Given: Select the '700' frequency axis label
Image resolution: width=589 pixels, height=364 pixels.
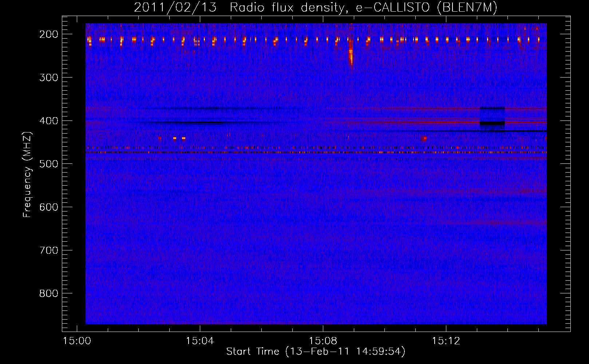Looking at the screenshot, I should (49, 250).
